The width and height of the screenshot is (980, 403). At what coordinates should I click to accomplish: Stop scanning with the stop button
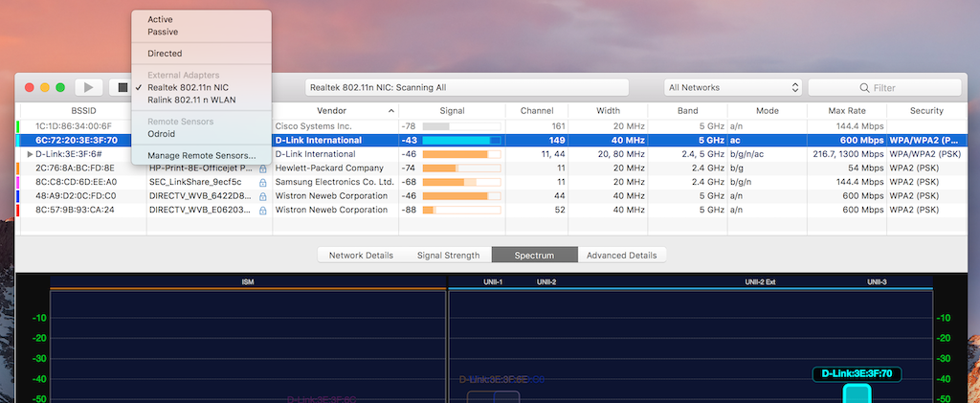click(x=122, y=87)
